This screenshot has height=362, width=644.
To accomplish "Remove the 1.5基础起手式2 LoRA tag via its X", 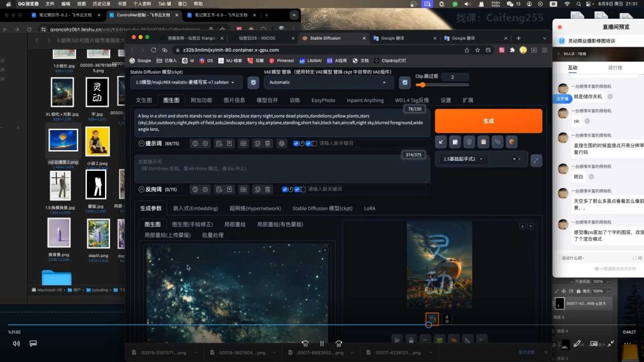I will point(481,159).
